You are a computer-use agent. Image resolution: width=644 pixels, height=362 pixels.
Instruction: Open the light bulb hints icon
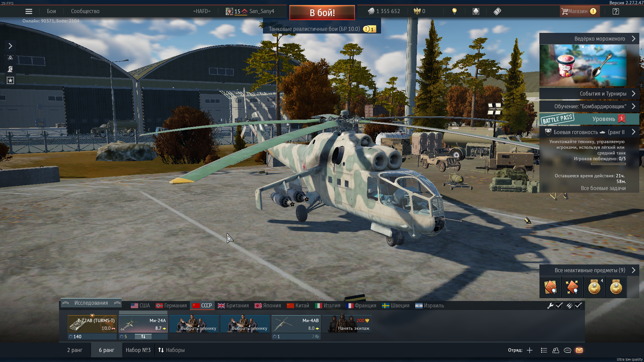pos(454,11)
